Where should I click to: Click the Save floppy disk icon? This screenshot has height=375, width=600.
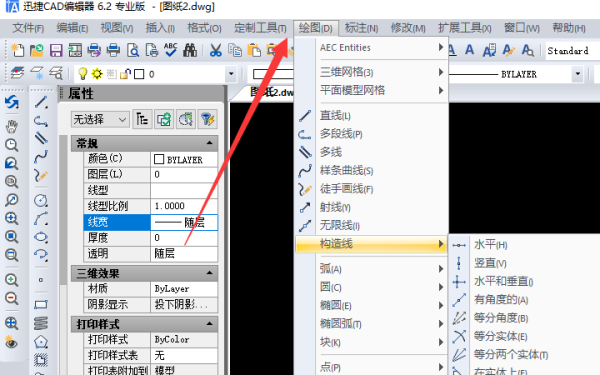click(x=56, y=50)
